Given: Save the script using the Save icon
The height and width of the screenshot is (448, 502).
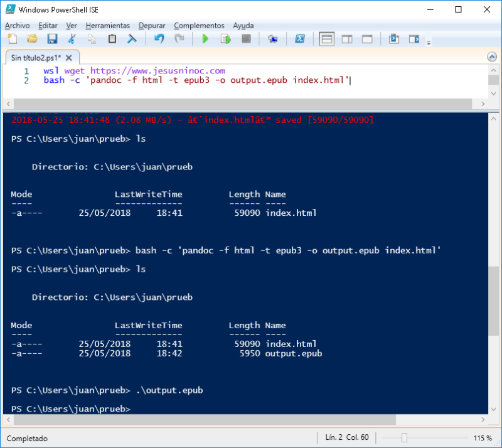Looking at the screenshot, I should [52, 39].
